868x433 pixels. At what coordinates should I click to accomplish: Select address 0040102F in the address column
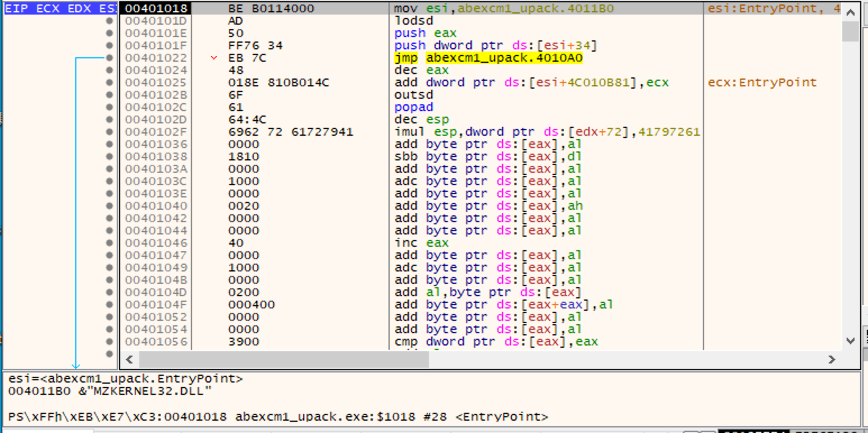(156, 132)
